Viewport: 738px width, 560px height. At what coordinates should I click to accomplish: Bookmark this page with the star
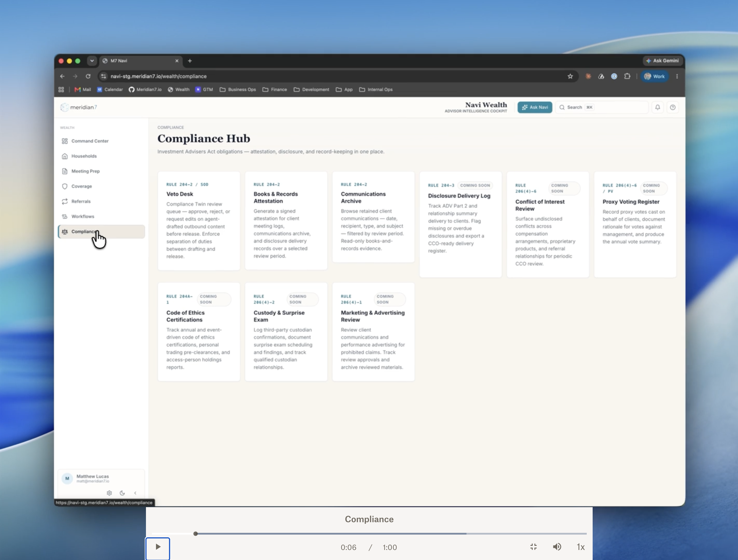[570, 76]
